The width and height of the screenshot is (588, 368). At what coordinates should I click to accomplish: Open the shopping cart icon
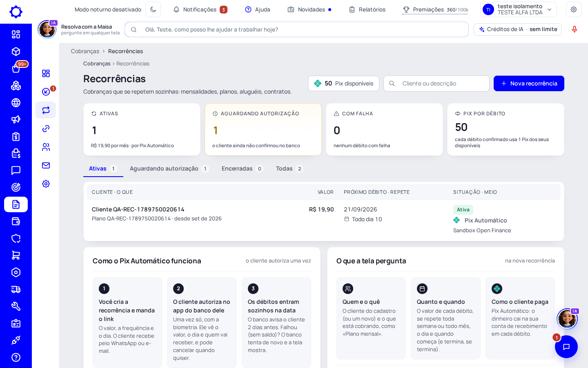[x=16, y=255]
